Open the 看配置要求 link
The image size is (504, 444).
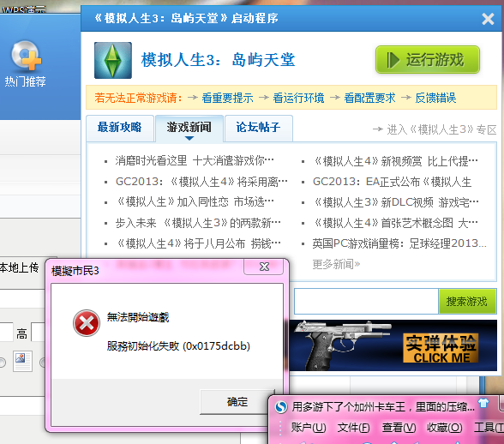pos(369,98)
